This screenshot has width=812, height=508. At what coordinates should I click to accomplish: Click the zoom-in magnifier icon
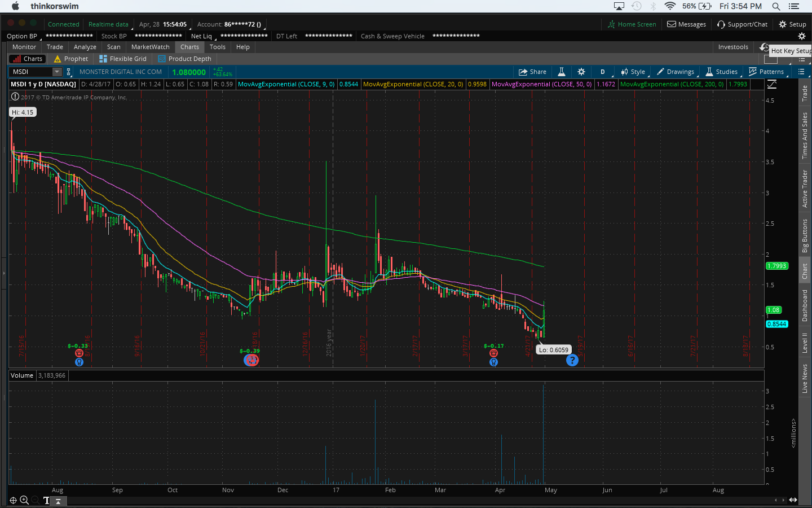24,500
